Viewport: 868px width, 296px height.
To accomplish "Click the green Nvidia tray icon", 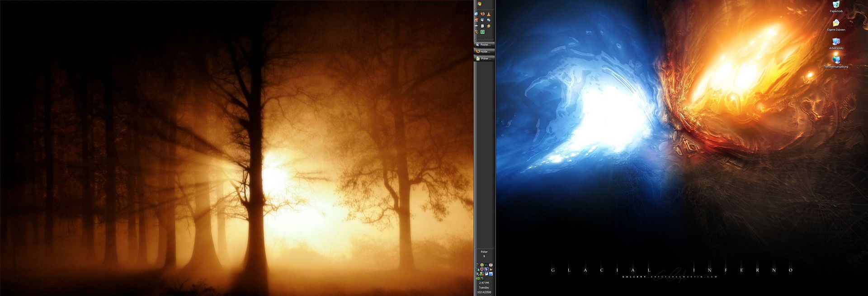I will coord(478,278).
